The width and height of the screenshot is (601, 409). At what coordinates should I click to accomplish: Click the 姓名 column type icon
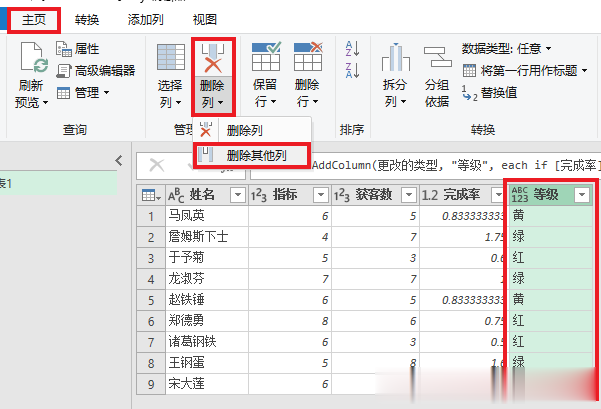tap(176, 195)
